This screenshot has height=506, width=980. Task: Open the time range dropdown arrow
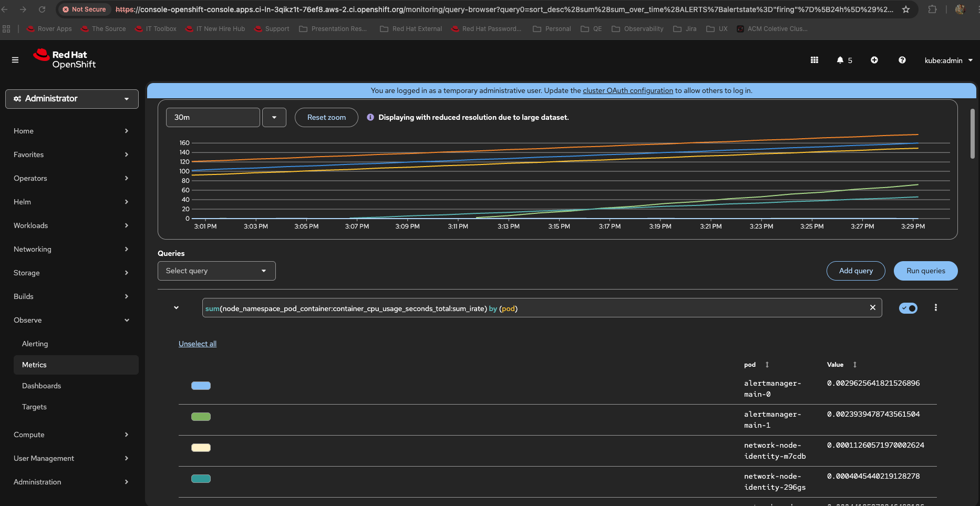274,117
